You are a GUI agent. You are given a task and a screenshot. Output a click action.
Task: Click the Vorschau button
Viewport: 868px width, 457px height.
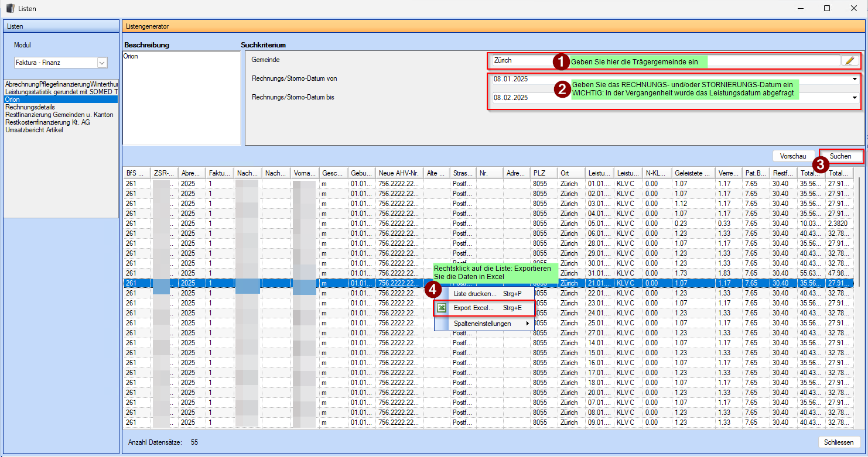(793, 156)
